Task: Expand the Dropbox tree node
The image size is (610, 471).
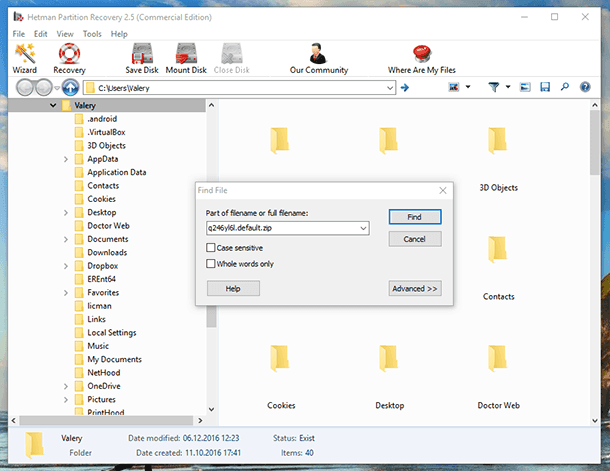Action: pos(66,266)
